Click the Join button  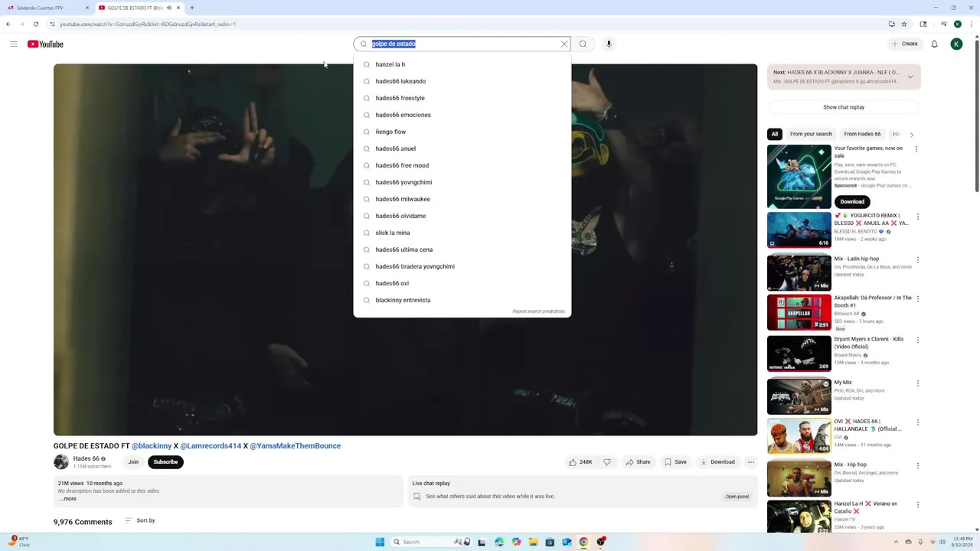[x=133, y=462]
